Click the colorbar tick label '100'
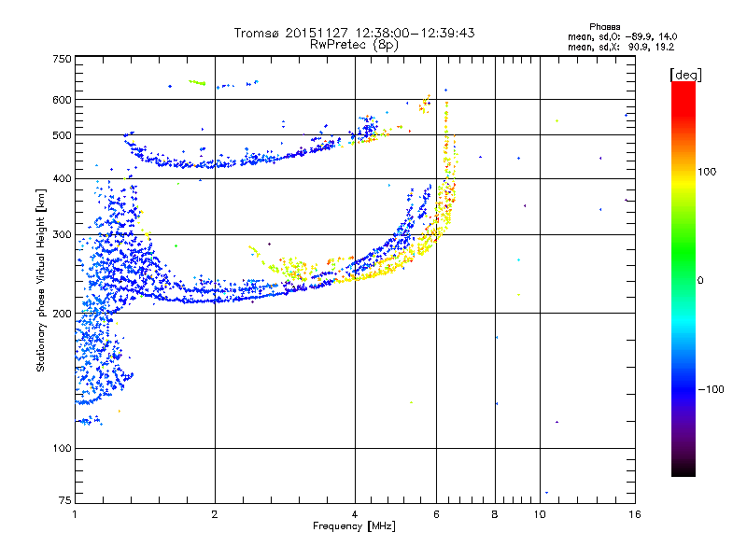 pos(707,172)
